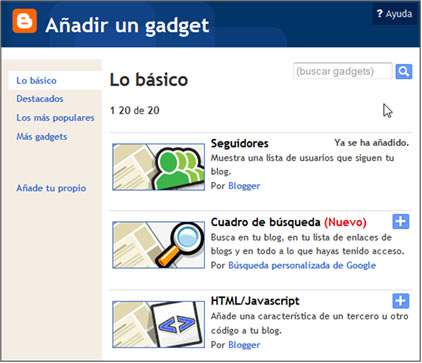Click the HTML/Javascript code thumbnail
Image resolution: width=422 pixels, height=363 pixels.
pyautogui.click(x=159, y=324)
